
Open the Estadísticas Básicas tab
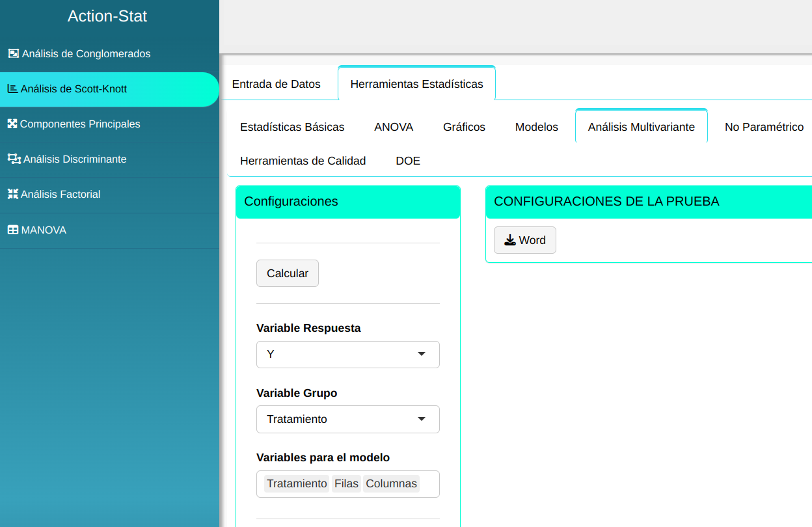click(x=292, y=127)
